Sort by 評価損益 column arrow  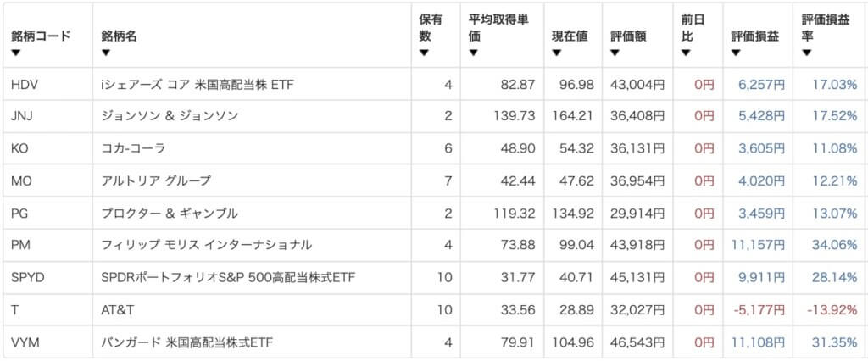[735, 53]
